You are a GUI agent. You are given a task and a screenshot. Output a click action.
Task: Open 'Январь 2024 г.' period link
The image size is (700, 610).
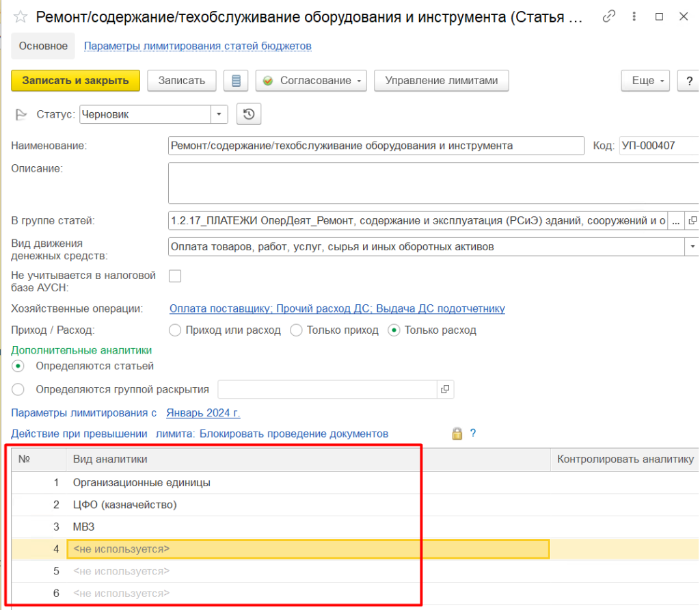point(203,413)
